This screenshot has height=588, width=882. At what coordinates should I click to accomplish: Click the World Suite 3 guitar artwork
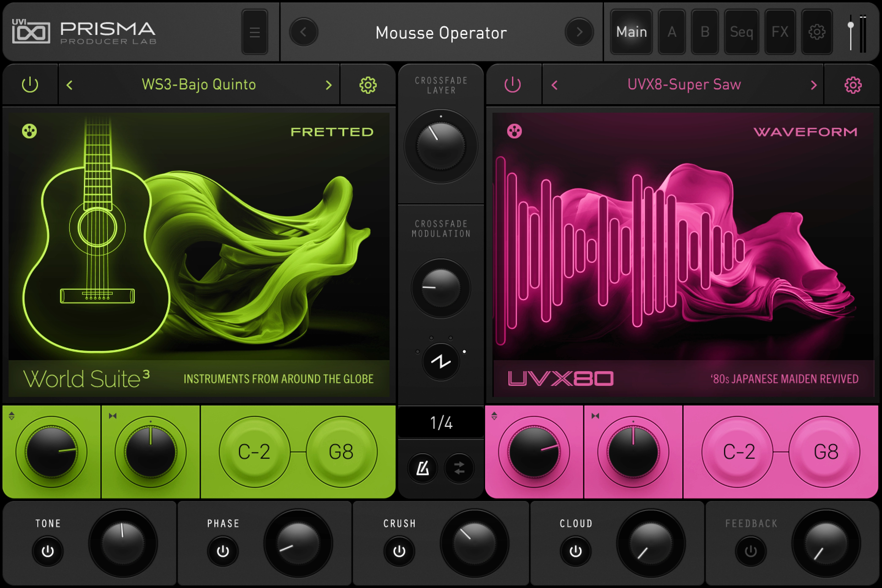pyautogui.click(x=199, y=254)
